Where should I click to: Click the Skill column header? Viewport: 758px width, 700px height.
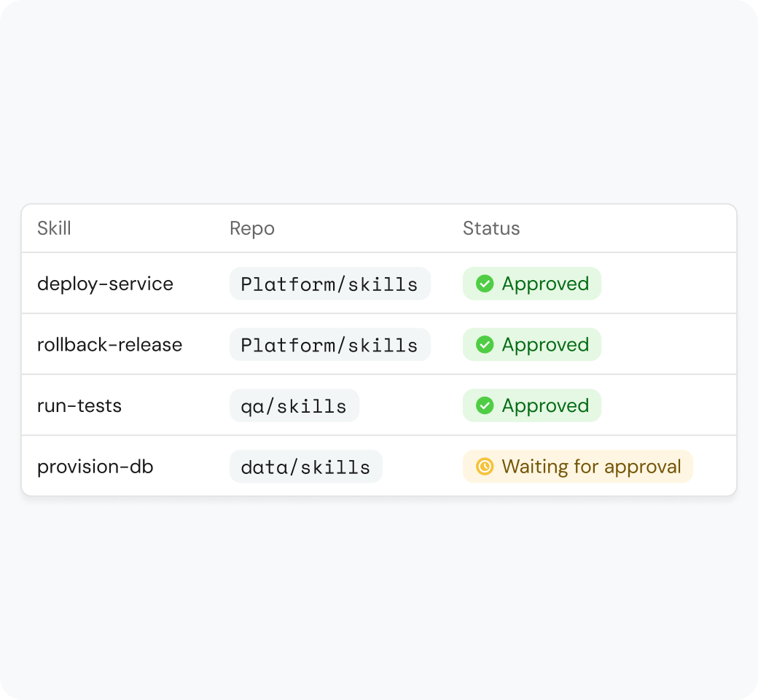(54, 227)
